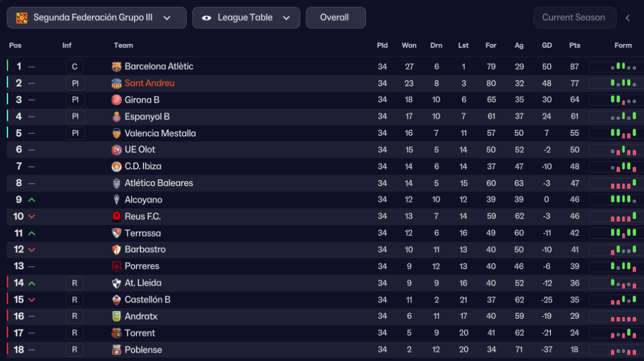Click the Poblense club crest

pyautogui.click(x=116, y=350)
